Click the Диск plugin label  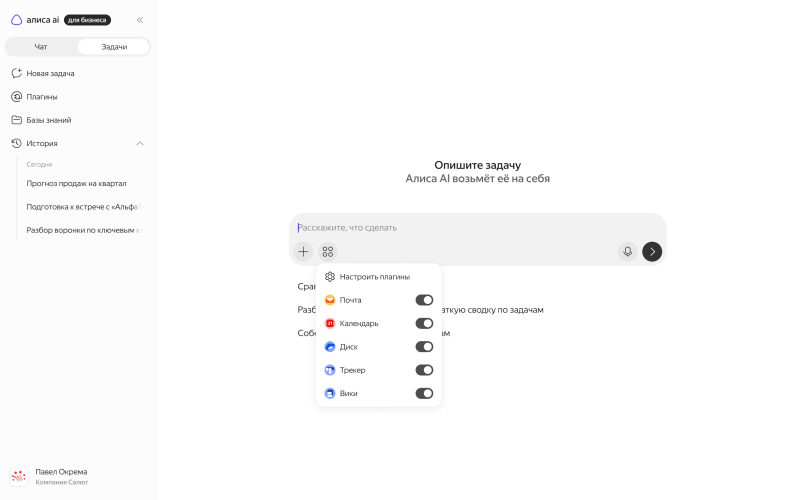click(x=349, y=347)
